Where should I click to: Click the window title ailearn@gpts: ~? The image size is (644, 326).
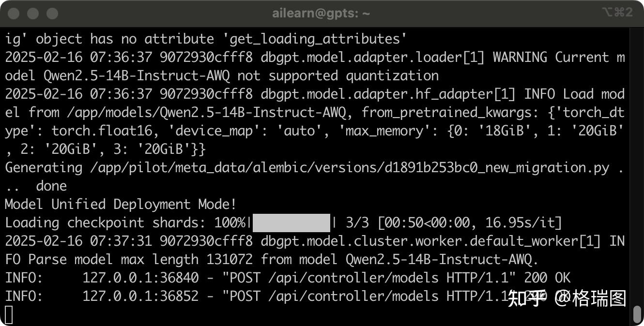pos(321,13)
